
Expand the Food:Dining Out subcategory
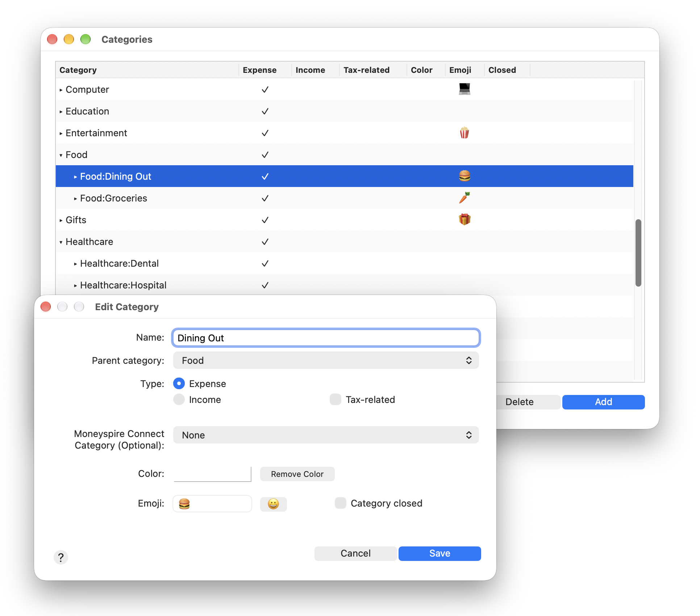75,177
